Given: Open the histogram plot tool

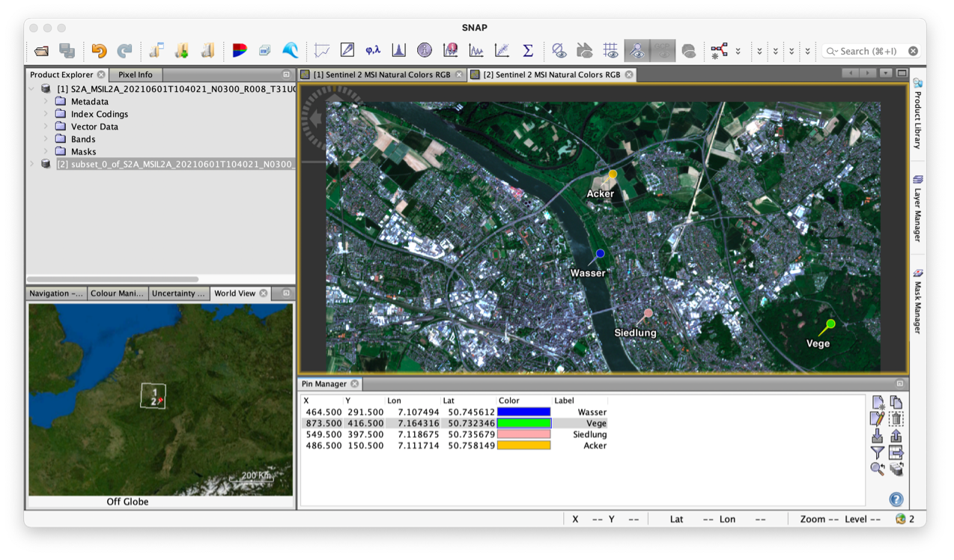Looking at the screenshot, I should pos(399,50).
